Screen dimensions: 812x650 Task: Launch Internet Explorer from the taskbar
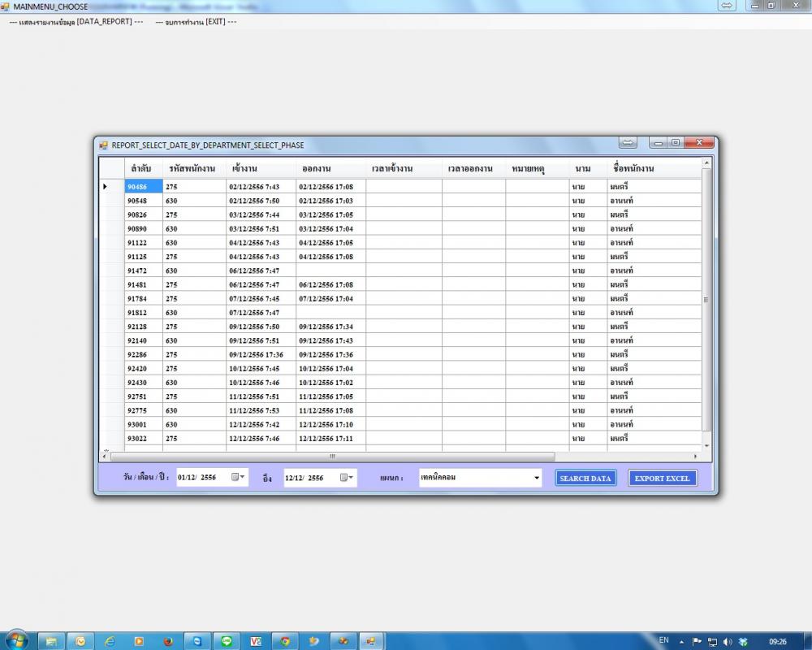(x=110, y=641)
